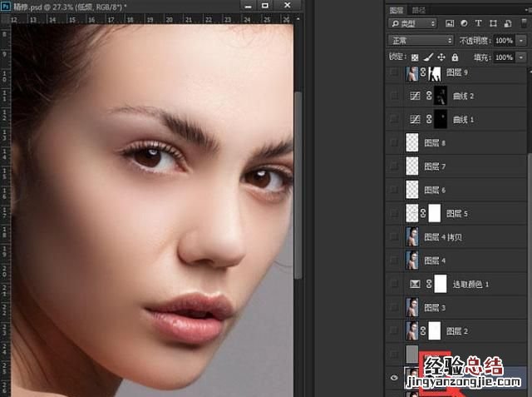Image resolution: width=532 pixels, height=397 pixels.
Task: Click the lock position move icon
Action: pyautogui.click(x=441, y=57)
